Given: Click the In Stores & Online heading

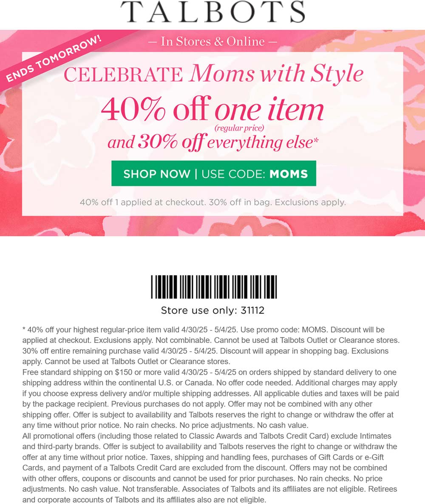Looking at the screenshot, I should (x=212, y=41).
